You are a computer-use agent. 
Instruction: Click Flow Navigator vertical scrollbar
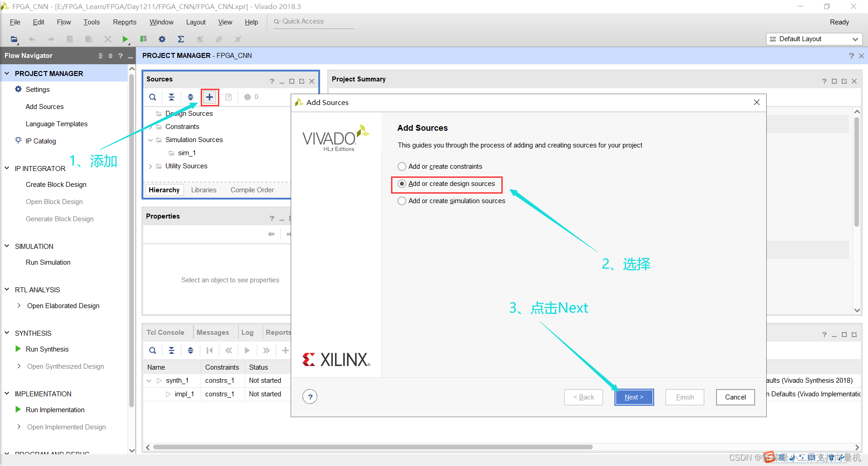(132, 240)
